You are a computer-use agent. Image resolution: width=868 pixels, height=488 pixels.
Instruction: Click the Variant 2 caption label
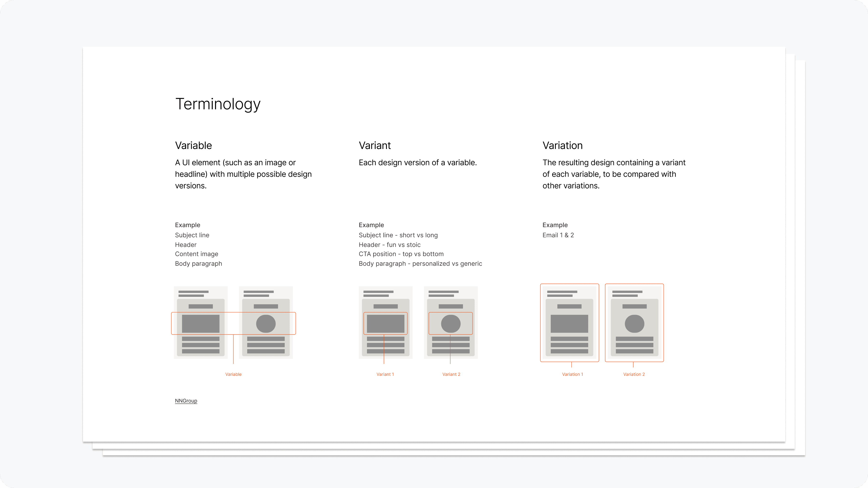pos(451,374)
